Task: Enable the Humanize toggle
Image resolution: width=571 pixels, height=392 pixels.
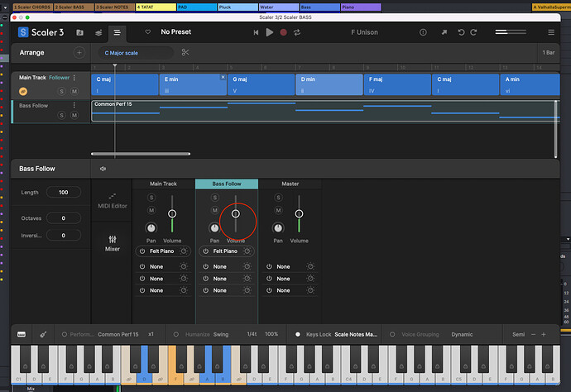Action: click(176, 334)
